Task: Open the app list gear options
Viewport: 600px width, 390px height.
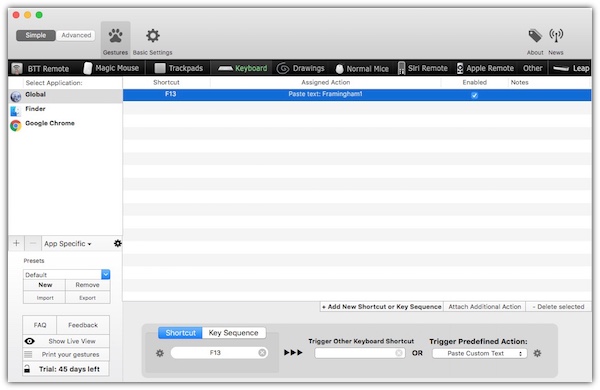Action: pos(117,243)
